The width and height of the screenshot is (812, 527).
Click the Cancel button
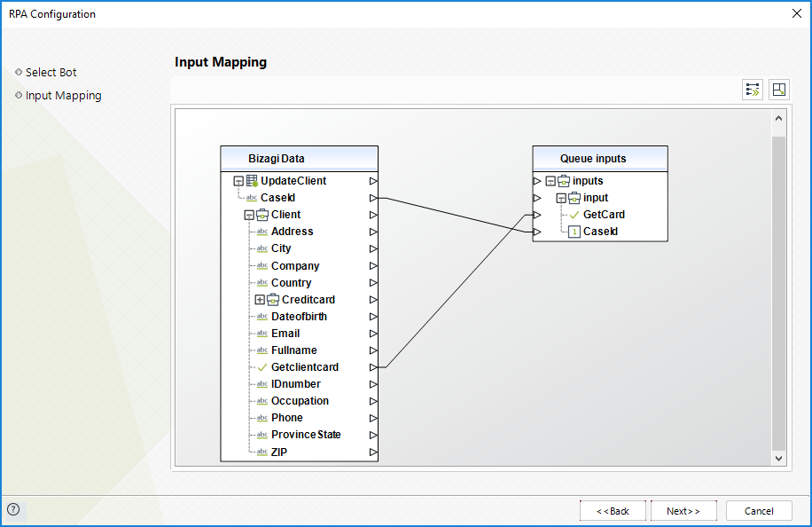759,511
